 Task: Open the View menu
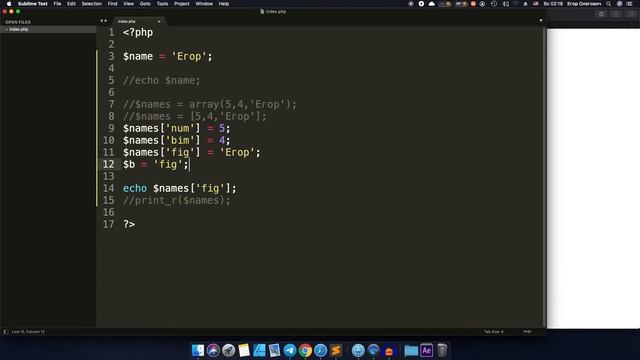click(x=129, y=4)
